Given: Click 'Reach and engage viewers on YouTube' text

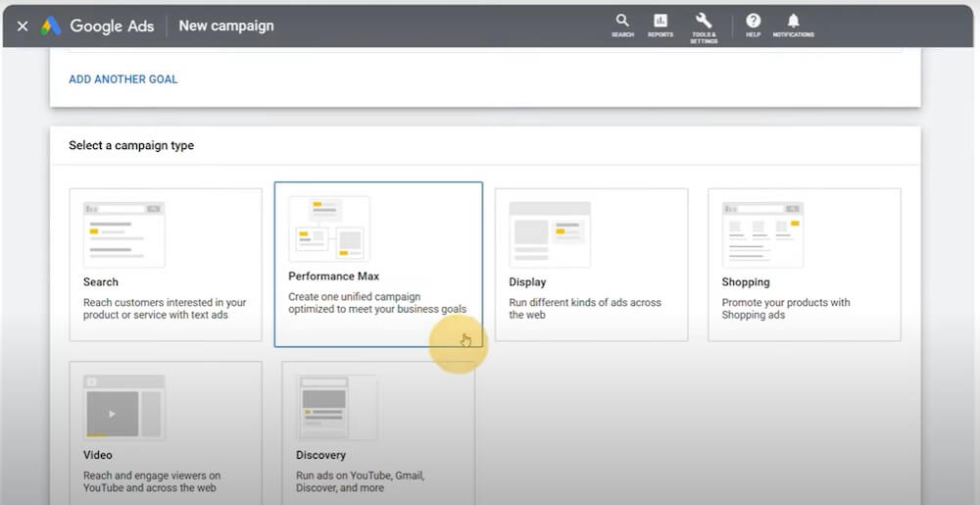Looking at the screenshot, I should pyautogui.click(x=152, y=481).
